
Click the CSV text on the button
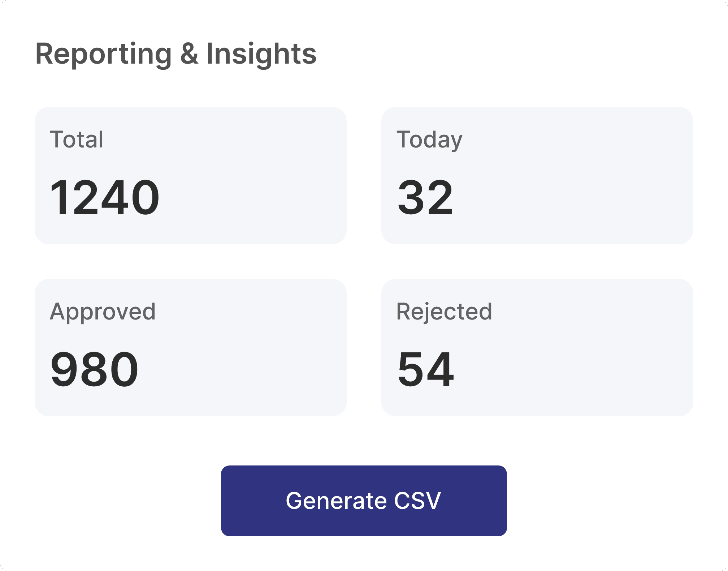point(417,501)
